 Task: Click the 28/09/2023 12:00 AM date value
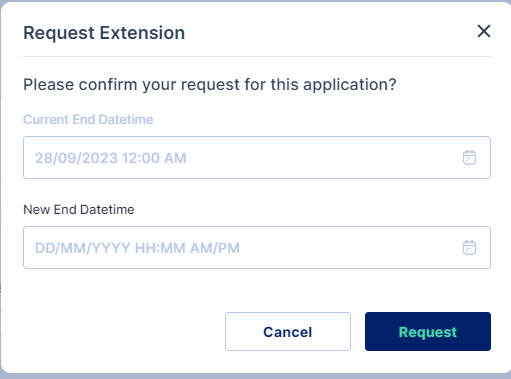111,158
